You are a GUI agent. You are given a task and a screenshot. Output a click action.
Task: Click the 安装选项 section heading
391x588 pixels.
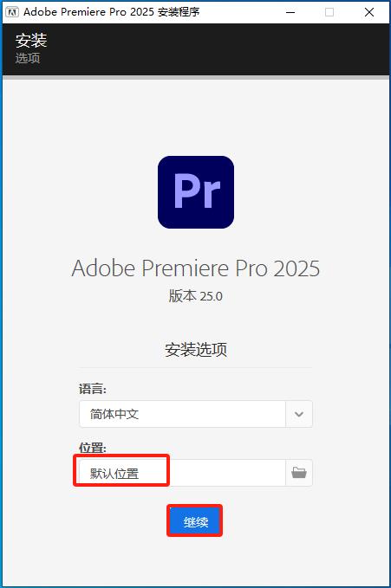pos(196,350)
